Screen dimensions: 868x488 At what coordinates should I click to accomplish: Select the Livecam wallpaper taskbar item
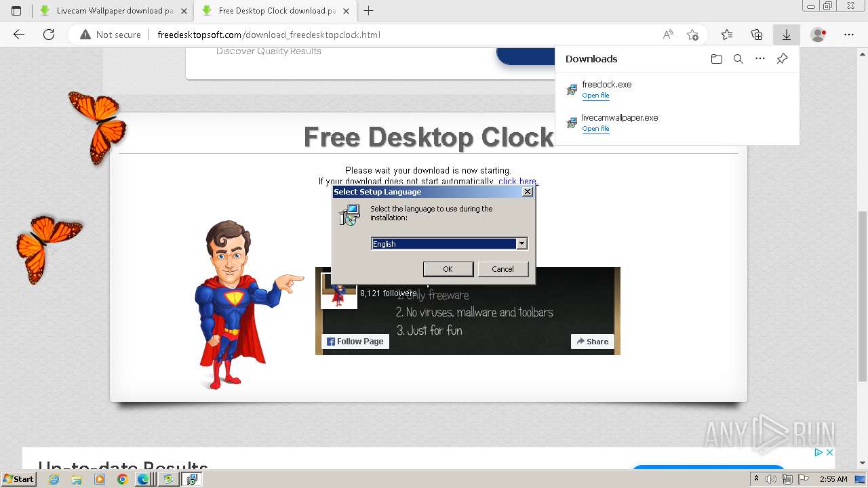[x=167, y=479]
